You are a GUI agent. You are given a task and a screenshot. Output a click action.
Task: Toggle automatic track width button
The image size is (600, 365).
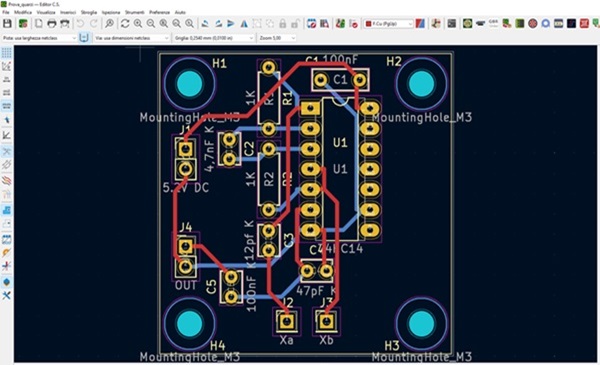[84, 38]
